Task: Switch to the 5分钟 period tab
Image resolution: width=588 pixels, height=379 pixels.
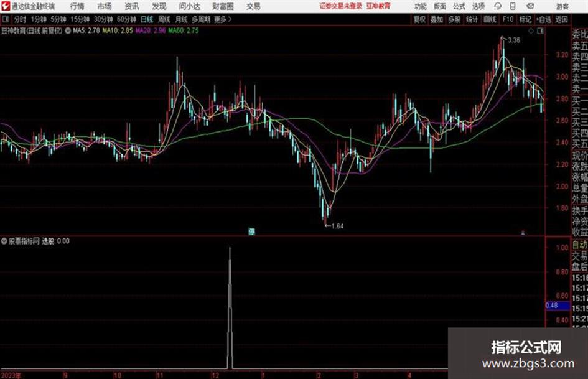Action: (58, 19)
